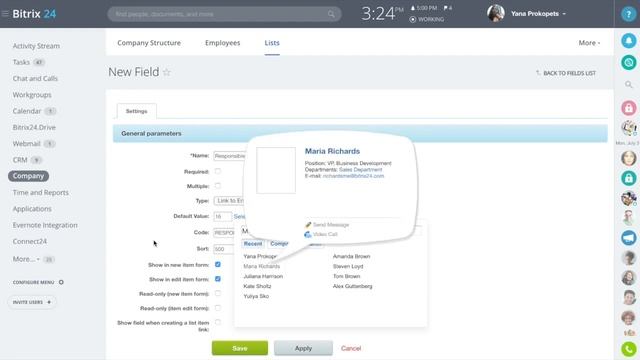This screenshot has width=640, height=360.
Task: Enable Read-only (new item form) checkbox
Action: point(218,293)
